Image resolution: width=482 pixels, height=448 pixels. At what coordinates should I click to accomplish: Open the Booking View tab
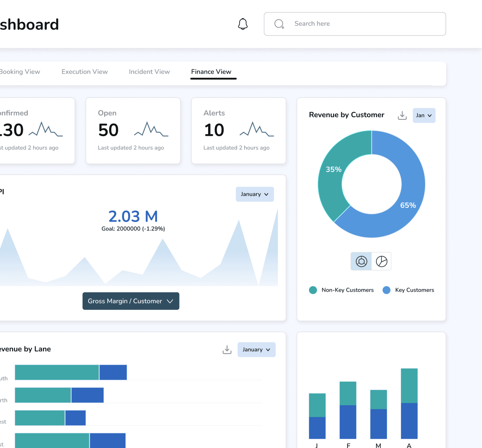coord(19,72)
